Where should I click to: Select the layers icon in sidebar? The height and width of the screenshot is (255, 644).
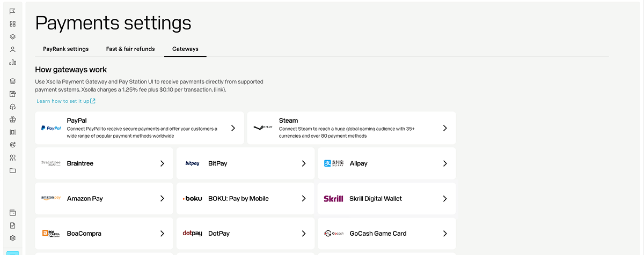tap(13, 37)
